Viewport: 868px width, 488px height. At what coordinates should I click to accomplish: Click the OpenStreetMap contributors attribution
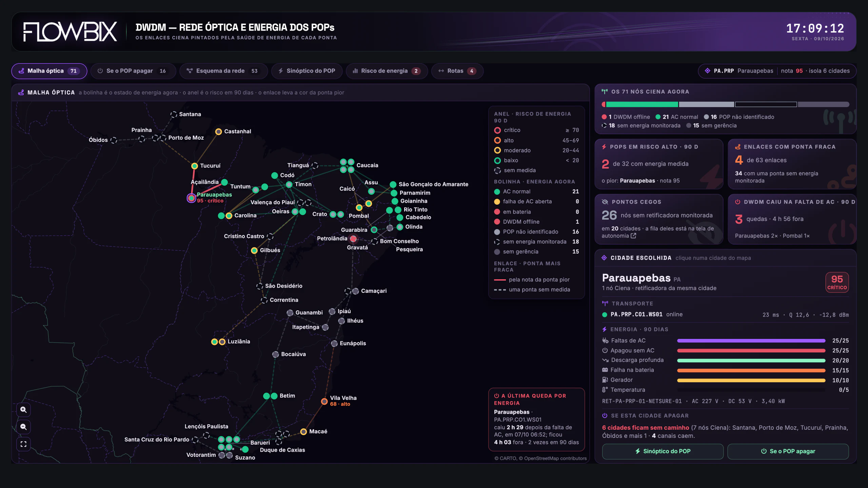pyautogui.click(x=555, y=459)
